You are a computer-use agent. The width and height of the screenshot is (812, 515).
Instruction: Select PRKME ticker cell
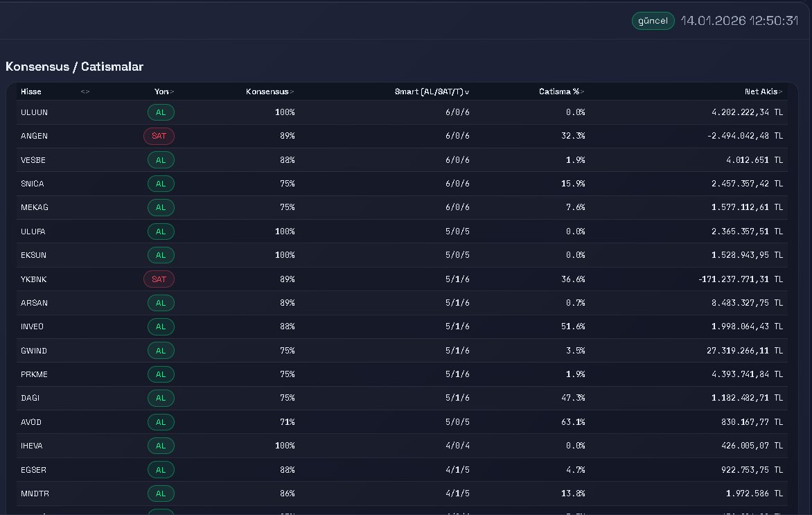[34, 374]
